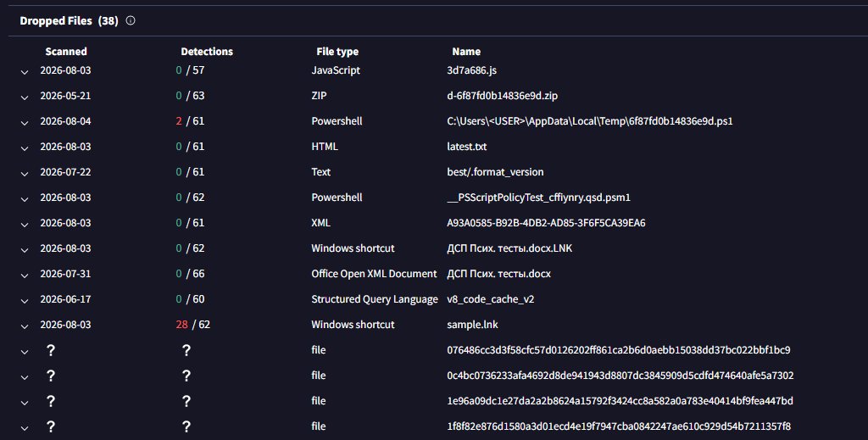Click the File type column header
The height and width of the screenshot is (440, 868).
(337, 52)
